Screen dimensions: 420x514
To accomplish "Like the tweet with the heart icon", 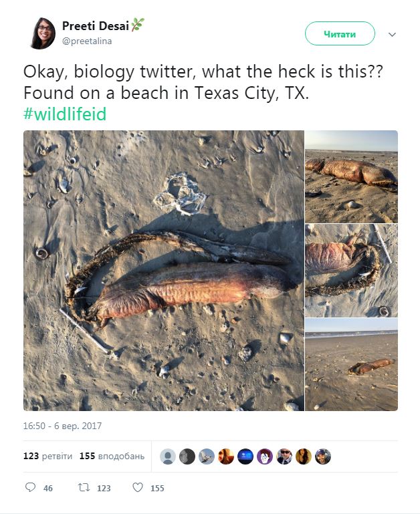I will pyautogui.click(x=138, y=488).
